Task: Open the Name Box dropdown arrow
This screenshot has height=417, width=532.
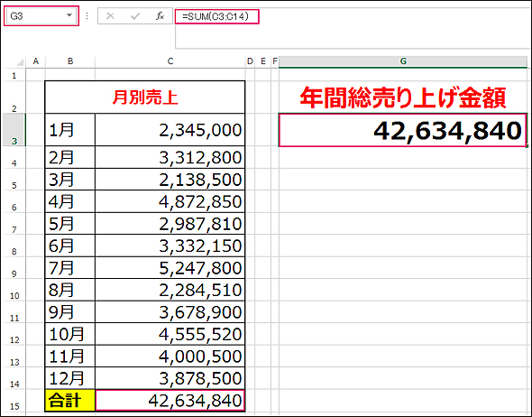Action: 69,15
